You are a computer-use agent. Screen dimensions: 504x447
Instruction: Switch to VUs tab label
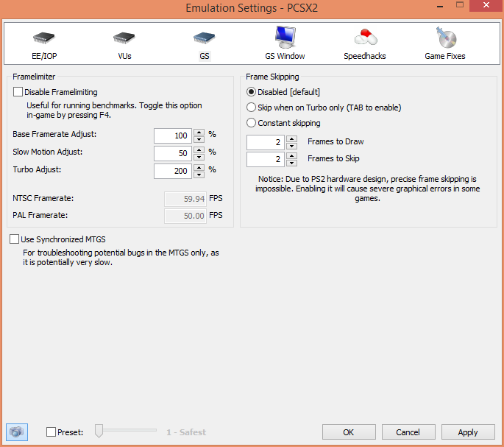[124, 56]
